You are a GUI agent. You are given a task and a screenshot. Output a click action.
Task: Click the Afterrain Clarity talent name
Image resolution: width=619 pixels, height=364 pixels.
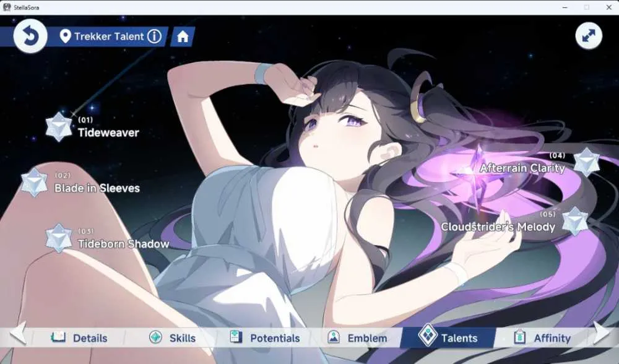tap(522, 168)
